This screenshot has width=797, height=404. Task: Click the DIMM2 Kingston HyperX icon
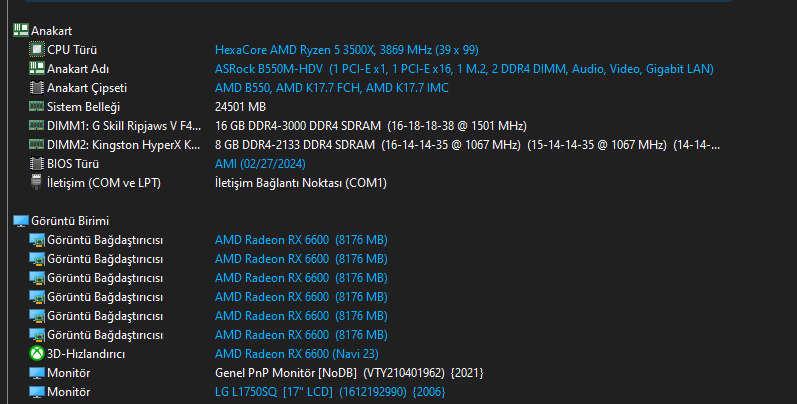click(37, 144)
